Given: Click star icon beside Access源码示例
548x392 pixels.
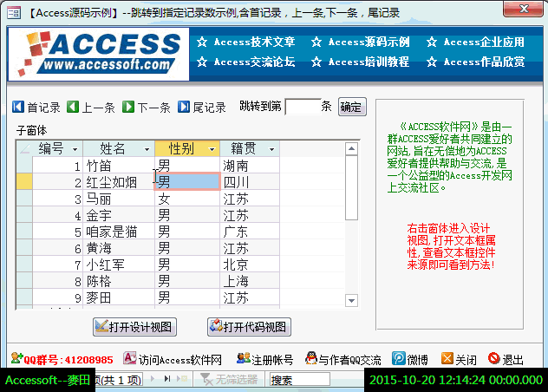Looking at the screenshot, I should click(x=316, y=42).
